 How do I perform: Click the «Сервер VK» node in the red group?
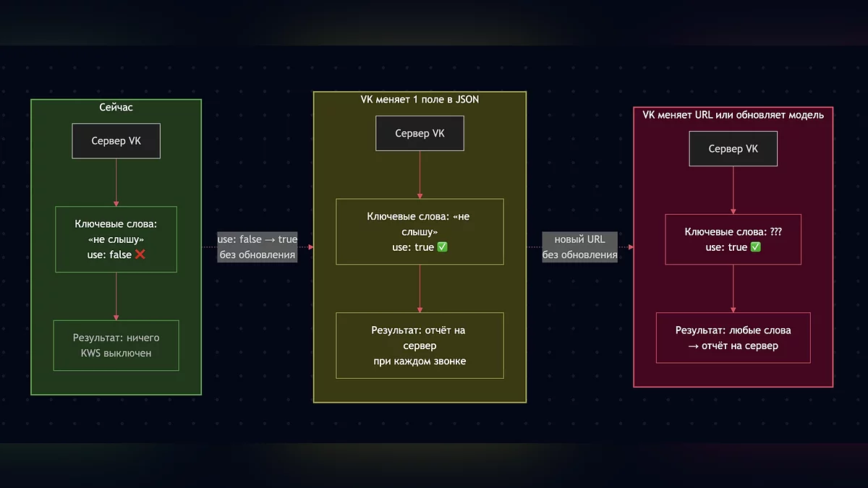tap(733, 148)
